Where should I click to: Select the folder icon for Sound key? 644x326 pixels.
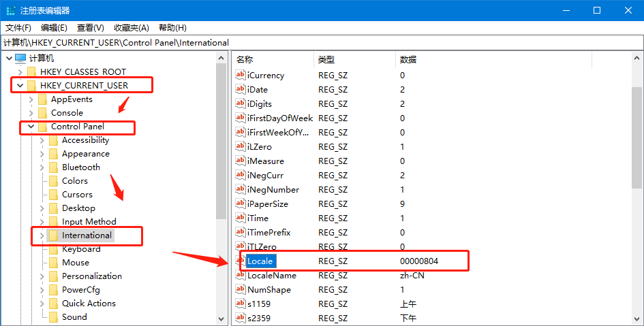click(x=53, y=317)
